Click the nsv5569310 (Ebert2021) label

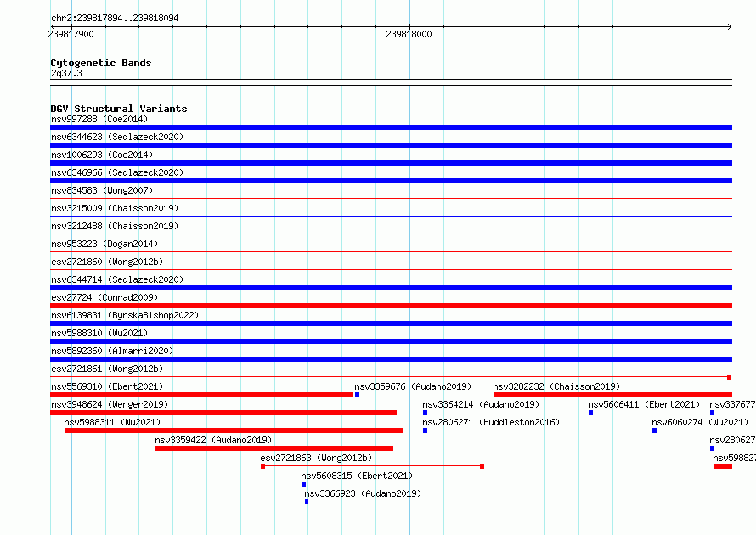point(107,386)
